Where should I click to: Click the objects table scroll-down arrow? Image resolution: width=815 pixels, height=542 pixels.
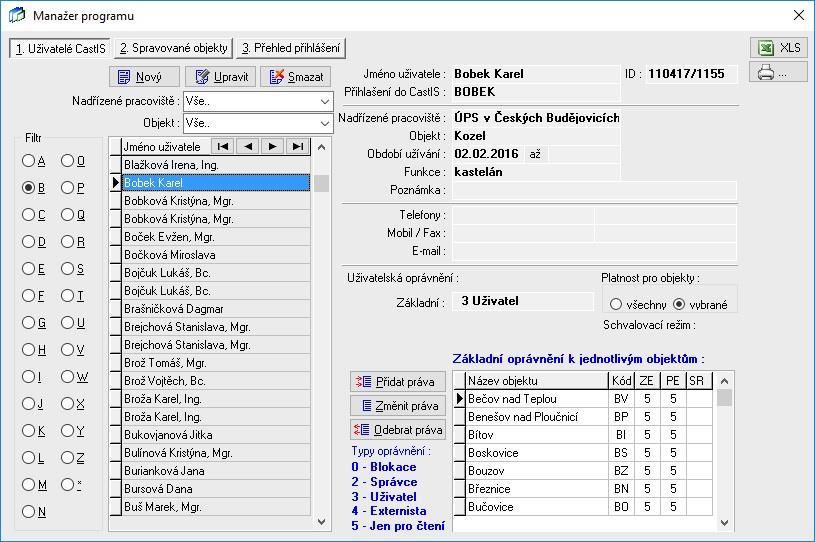(725, 523)
